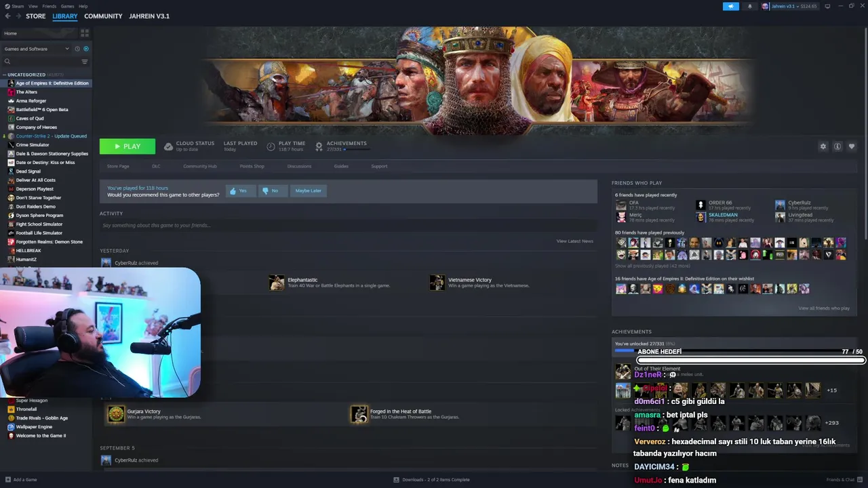Click the achievements progress bar in header
The width and height of the screenshot is (868, 488).
pyautogui.click(x=357, y=149)
